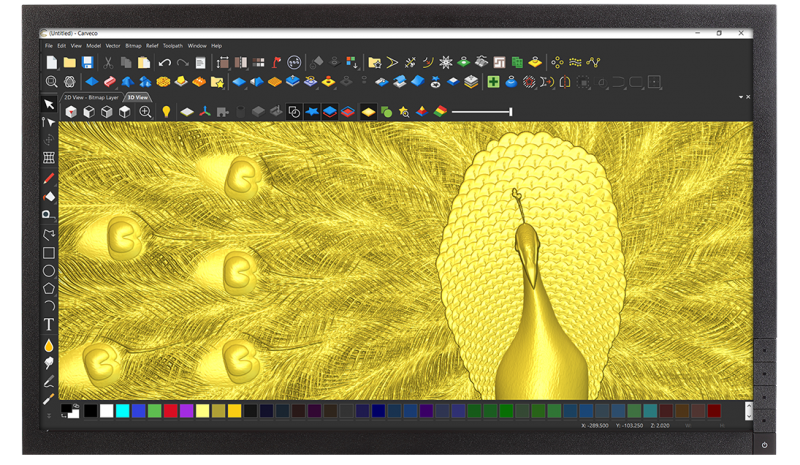Open the Vector menu
800x465 pixels.
pos(113,45)
